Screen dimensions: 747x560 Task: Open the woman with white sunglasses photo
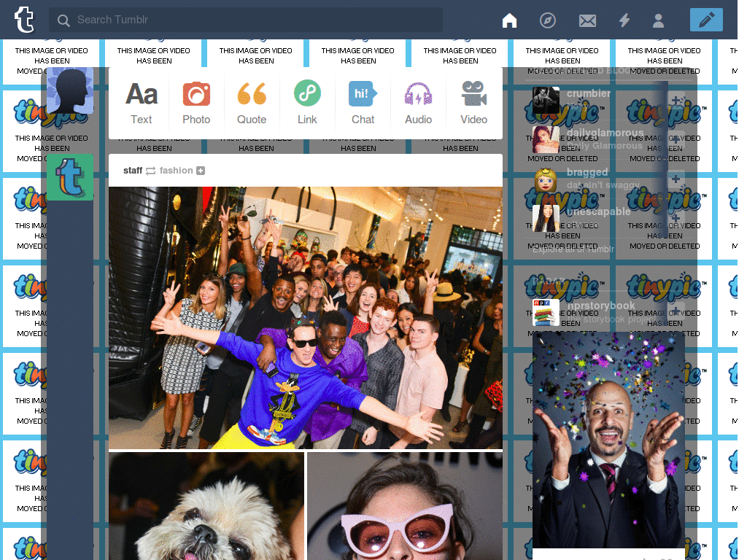pos(405,506)
